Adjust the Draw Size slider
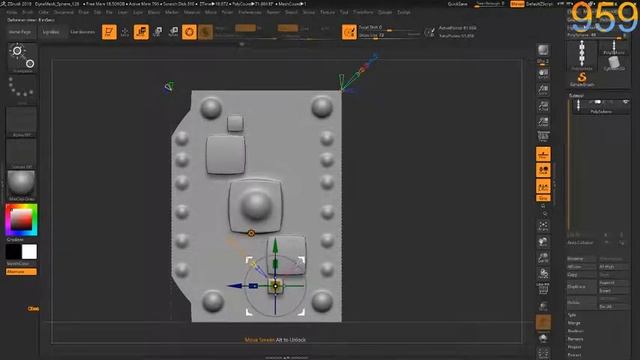Image resolution: width=640 pixels, height=360 pixels. point(389,36)
